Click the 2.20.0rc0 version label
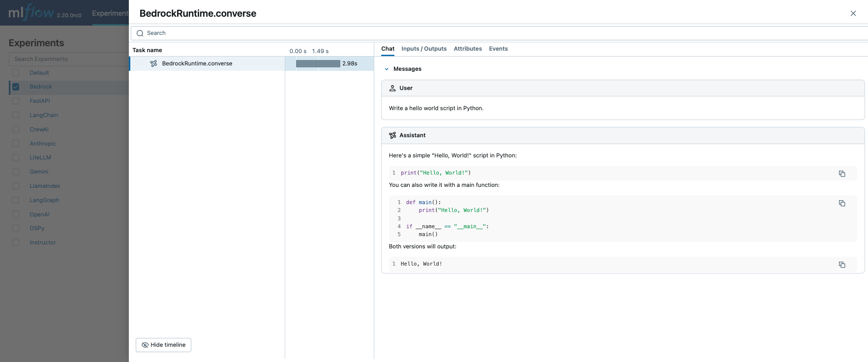Image resolution: width=868 pixels, height=362 pixels. [69, 15]
